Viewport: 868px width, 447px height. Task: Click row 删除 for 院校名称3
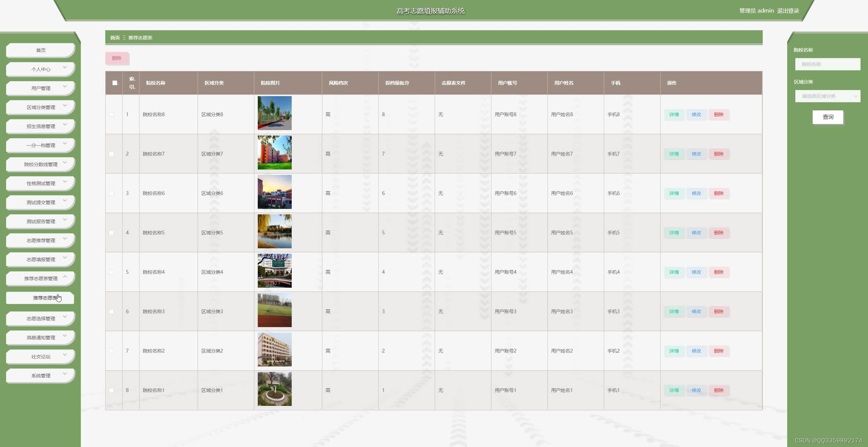pyautogui.click(x=719, y=311)
